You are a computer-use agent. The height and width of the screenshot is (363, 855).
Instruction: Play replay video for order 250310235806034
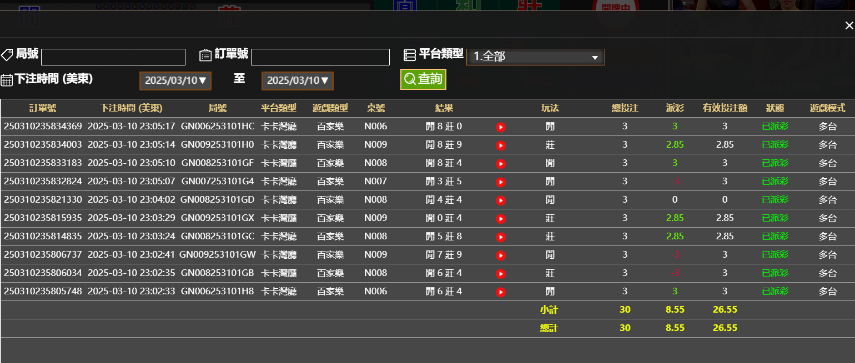pos(501,274)
